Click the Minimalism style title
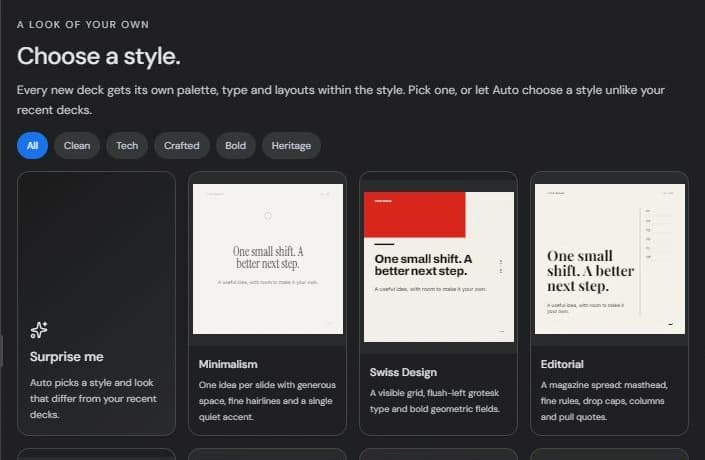705x460 pixels. click(228, 364)
